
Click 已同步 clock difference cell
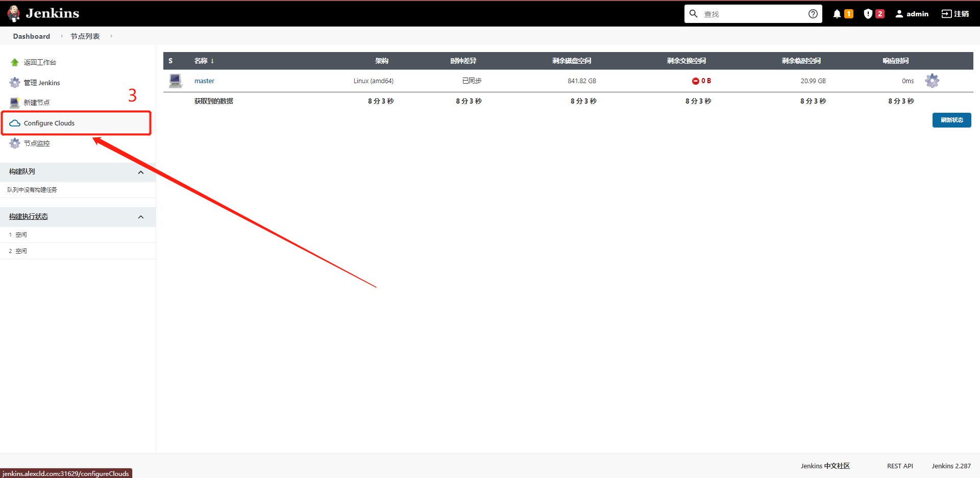472,81
